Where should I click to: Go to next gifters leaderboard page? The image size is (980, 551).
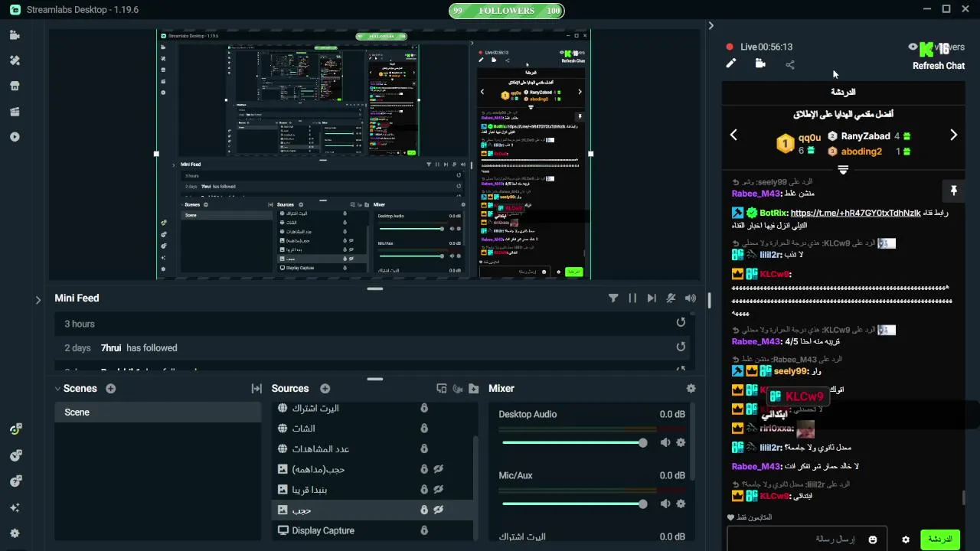tap(953, 135)
